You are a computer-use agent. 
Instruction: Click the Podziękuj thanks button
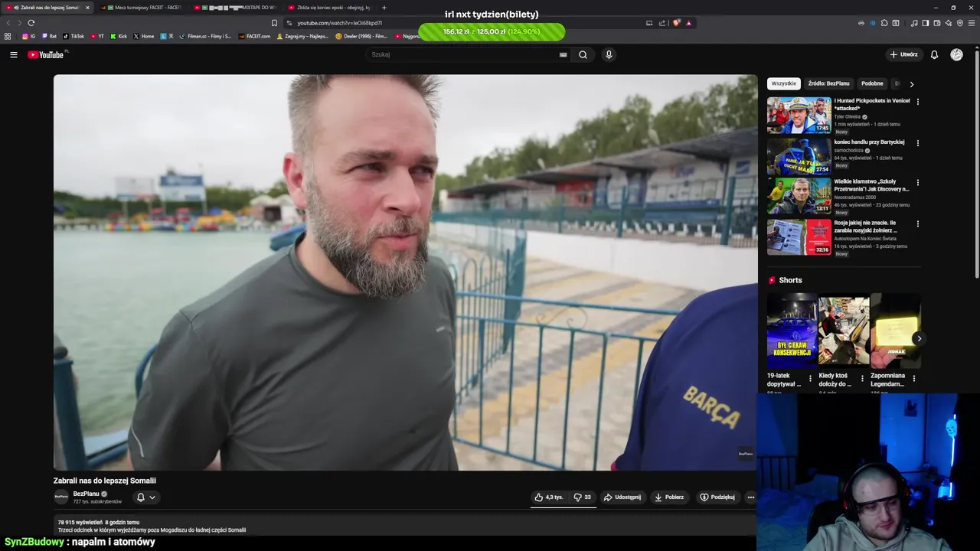click(x=717, y=497)
